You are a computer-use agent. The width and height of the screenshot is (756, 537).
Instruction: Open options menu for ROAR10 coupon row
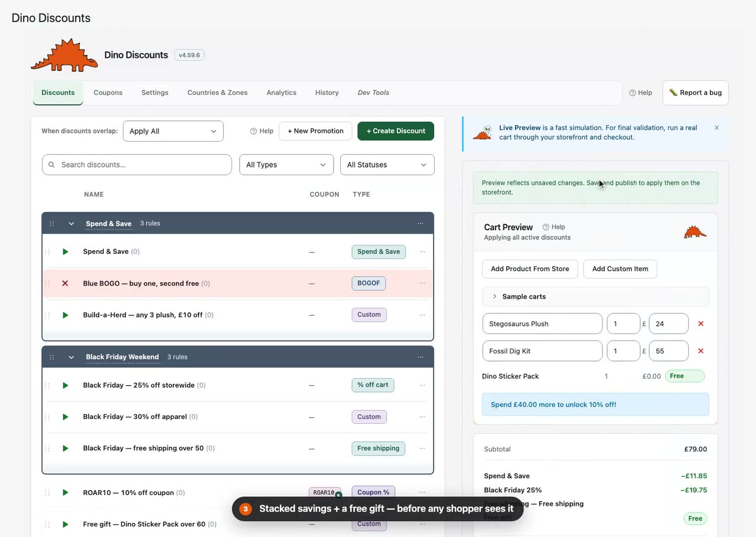422,492
